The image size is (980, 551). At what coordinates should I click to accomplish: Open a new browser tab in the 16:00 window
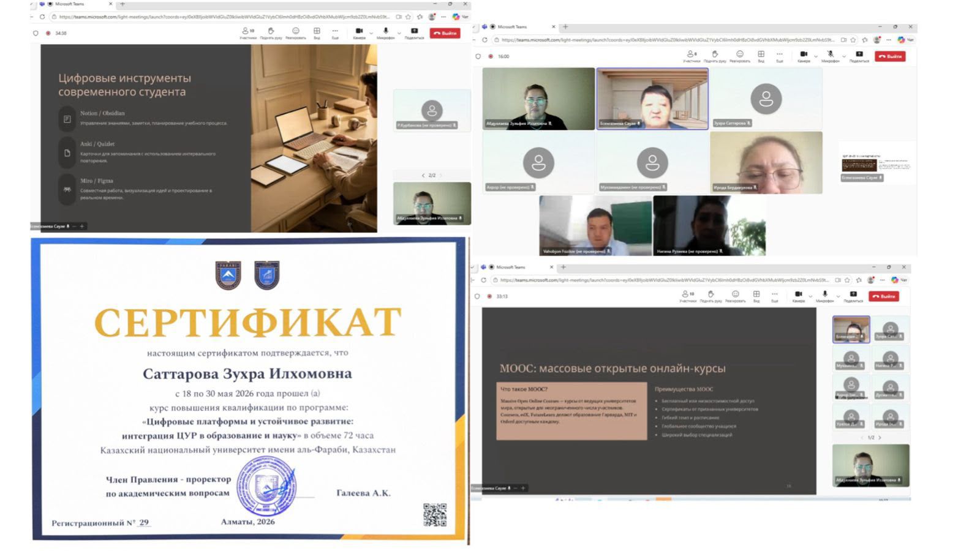tap(565, 27)
